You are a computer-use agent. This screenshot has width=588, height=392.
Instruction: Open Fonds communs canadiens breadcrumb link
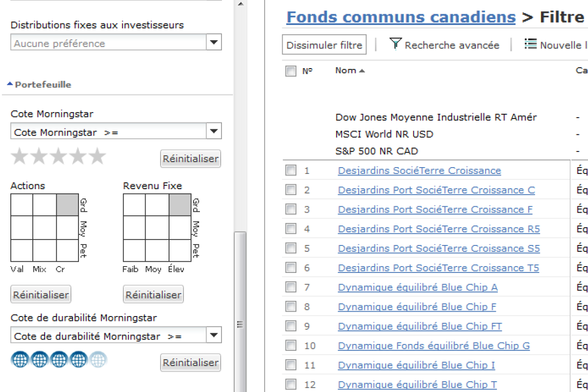401,17
